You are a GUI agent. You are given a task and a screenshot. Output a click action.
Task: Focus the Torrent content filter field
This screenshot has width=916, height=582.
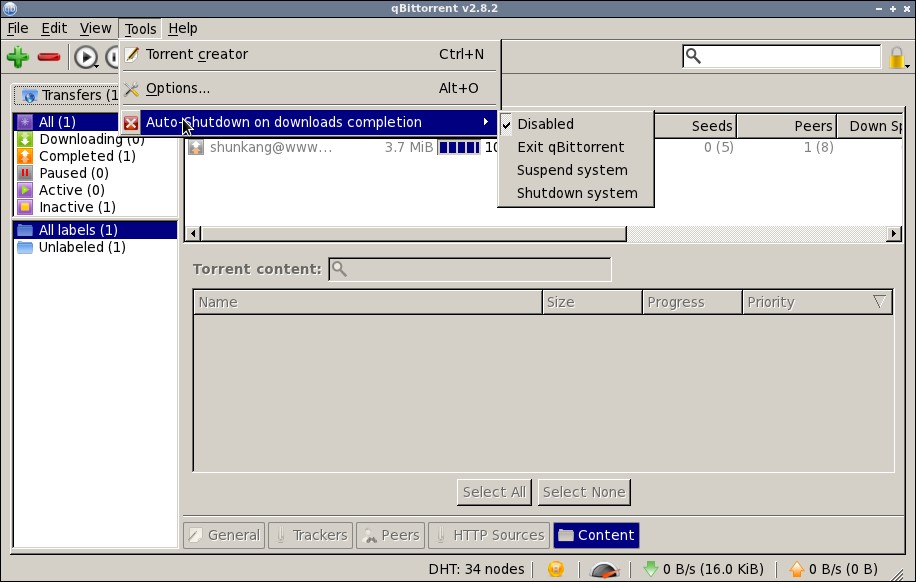tap(470, 269)
